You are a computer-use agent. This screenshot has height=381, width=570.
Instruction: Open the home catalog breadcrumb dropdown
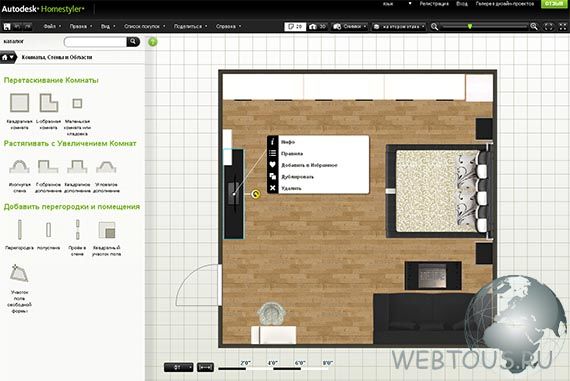(8, 57)
